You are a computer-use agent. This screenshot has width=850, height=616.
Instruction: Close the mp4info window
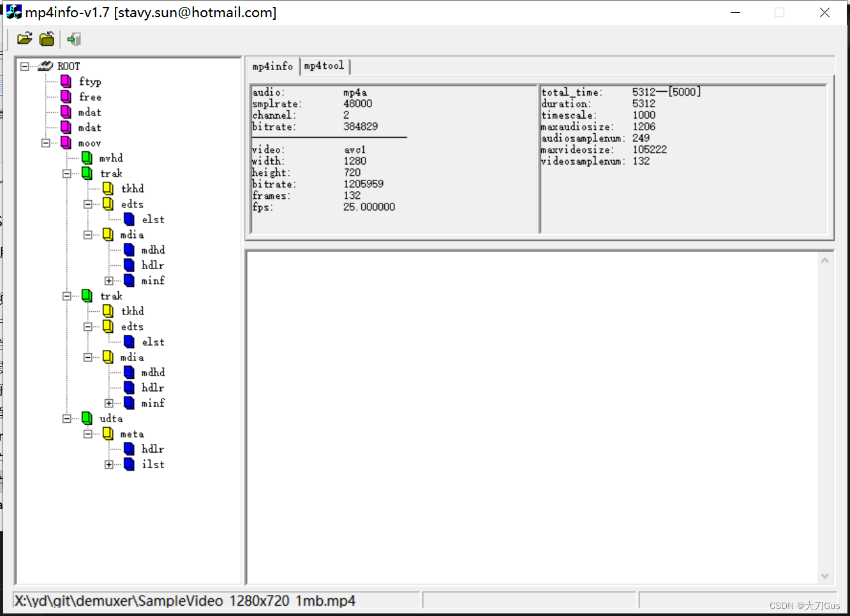coord(824,12)
